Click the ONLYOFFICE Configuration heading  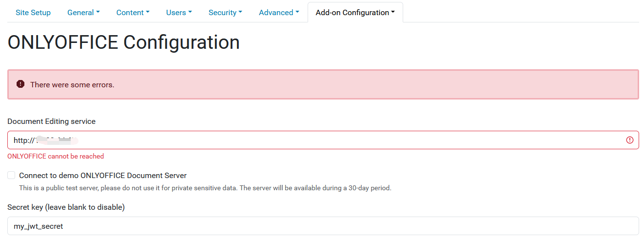pos(124,42)
